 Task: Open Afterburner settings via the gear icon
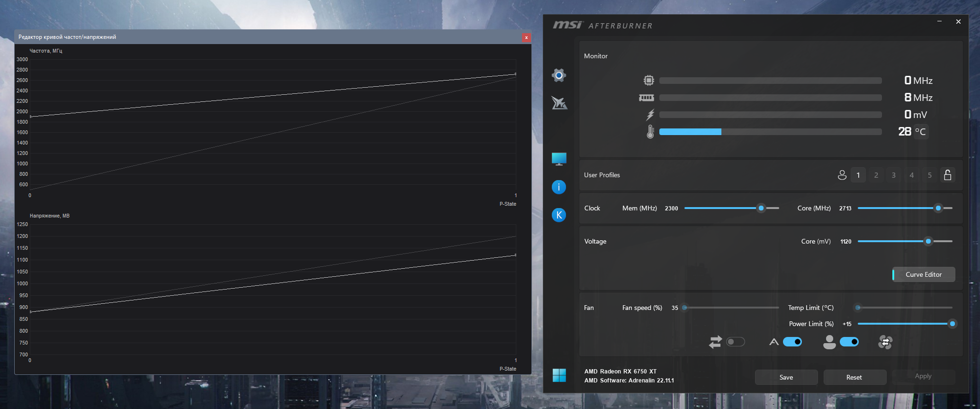[559, 75]
